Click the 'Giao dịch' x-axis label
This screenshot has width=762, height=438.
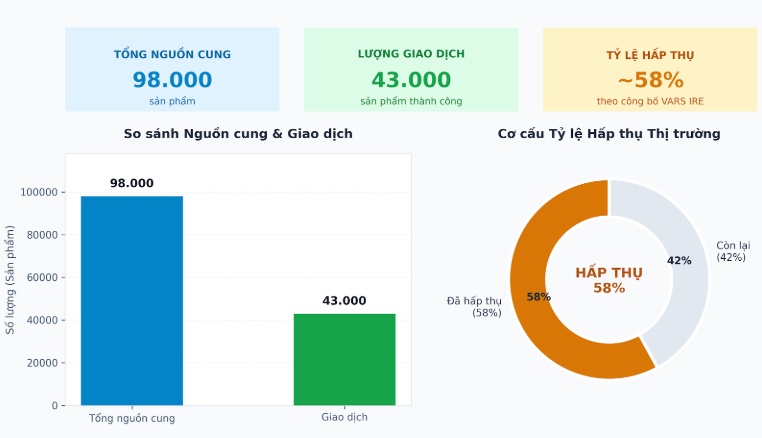345,417
